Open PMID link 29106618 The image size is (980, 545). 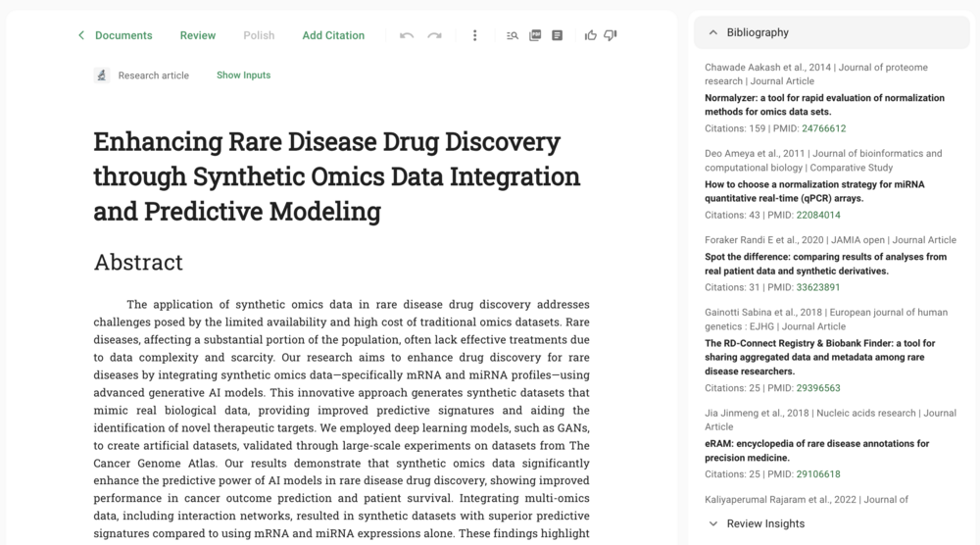820,474
